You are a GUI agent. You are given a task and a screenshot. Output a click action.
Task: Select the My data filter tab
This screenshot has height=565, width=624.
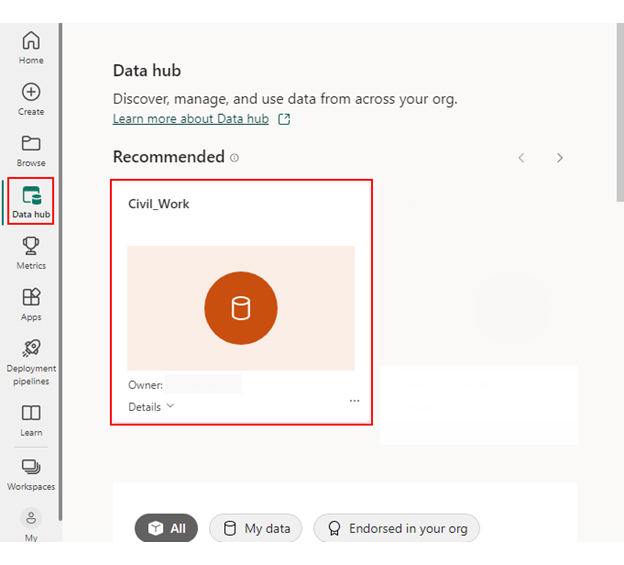click(x=255, y=528)
